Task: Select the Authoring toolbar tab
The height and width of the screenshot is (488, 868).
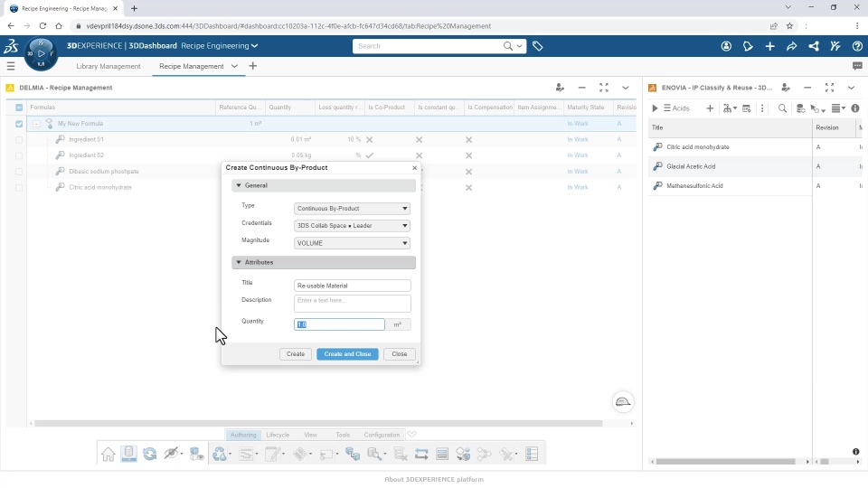Action: [243, 435]
